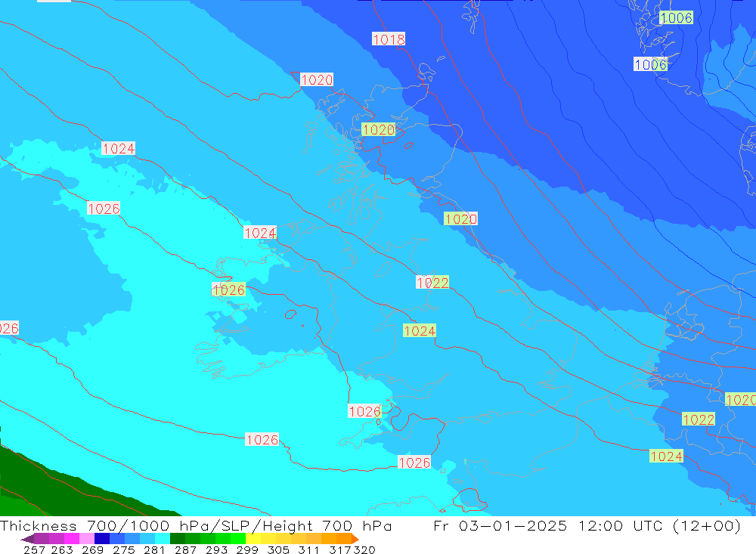The width and height of the screenshot is (756, 554).
Task: Click the legend value 287
Action: 186,549
